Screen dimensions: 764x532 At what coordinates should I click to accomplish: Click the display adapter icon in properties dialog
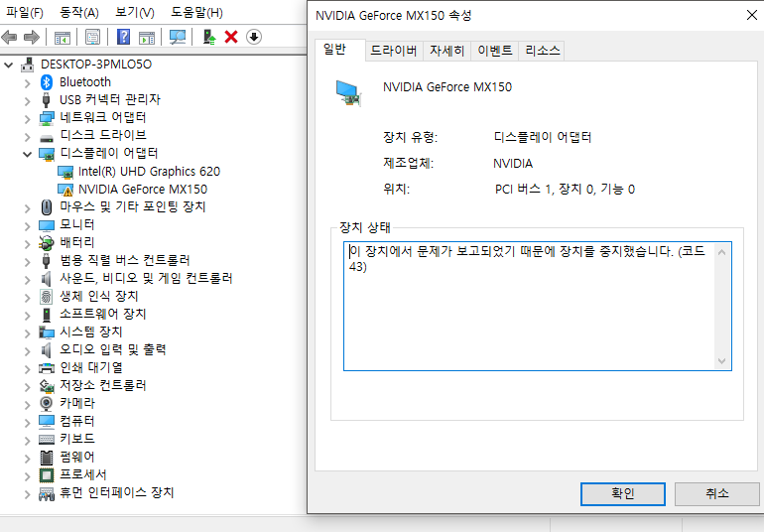[348, 92]
